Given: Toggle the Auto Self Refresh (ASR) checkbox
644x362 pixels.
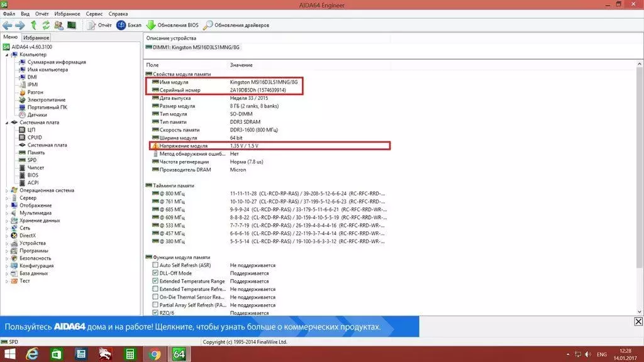Looking at the screenshot, I should [155, 265].
